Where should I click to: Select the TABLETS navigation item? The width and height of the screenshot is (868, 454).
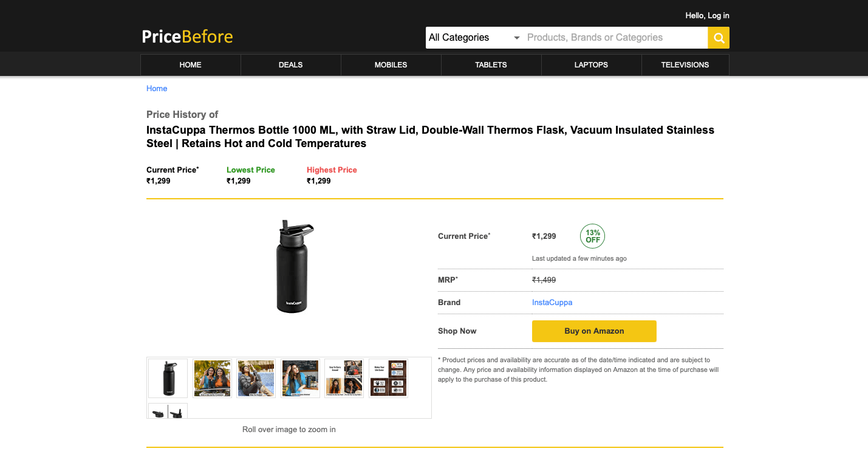pyautogui.click(x=491, y=64)
